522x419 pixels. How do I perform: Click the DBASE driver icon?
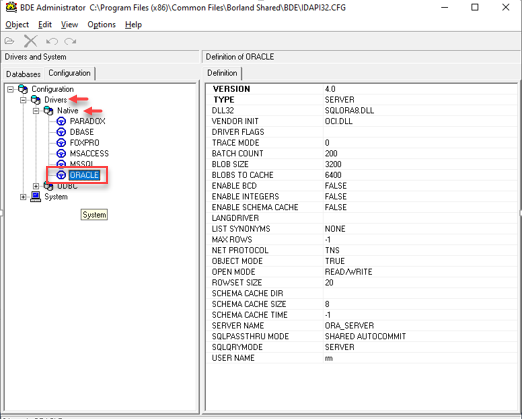[x=61, y=132]
